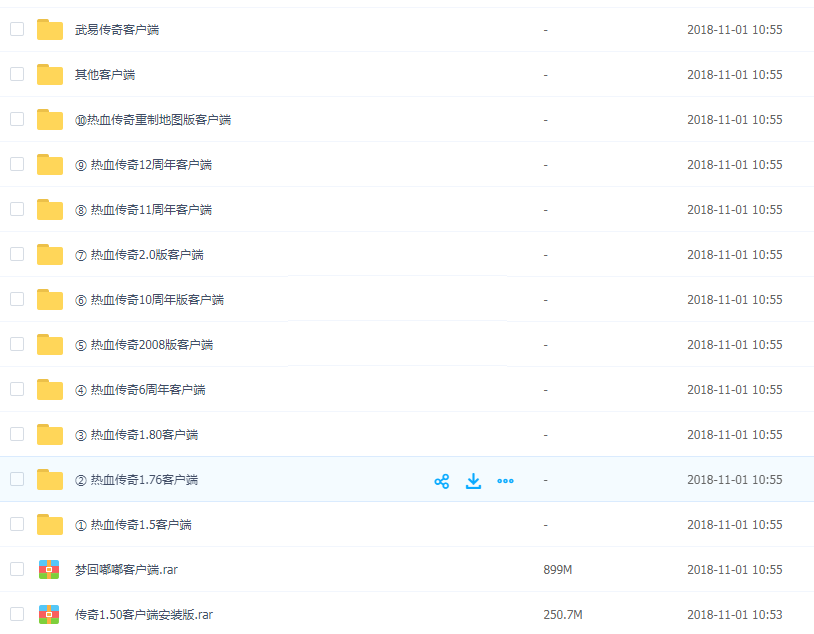Open folder name ⑥ 热血传奇10周年版客户端

(x=150, y=300)
